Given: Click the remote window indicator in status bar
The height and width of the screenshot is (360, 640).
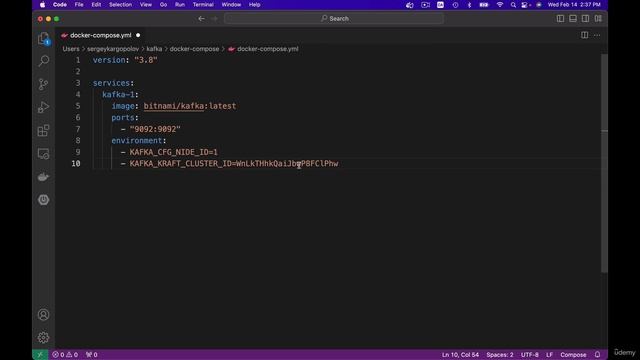Looking at the screenshot, I should (x=40, y=355).
